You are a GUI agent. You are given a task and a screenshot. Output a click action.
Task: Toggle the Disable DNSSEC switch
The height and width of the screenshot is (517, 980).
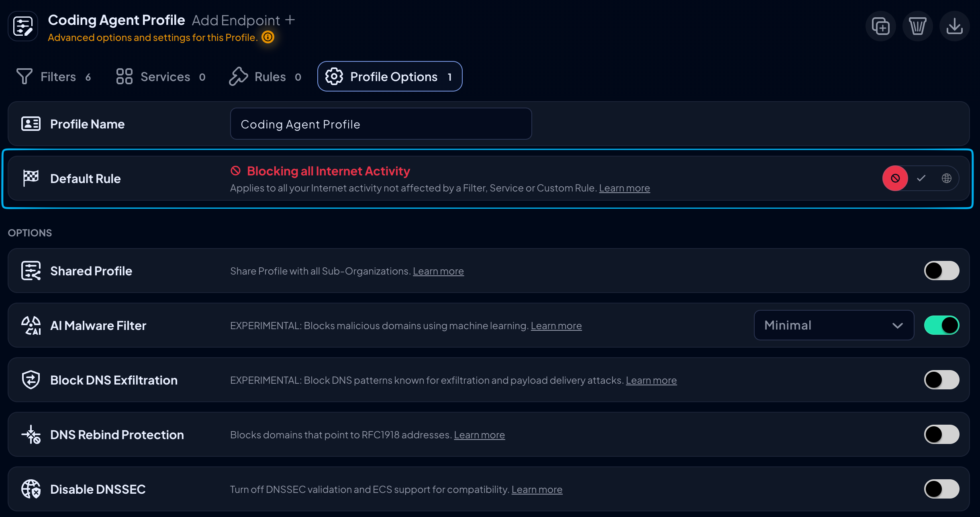tap(941, 489)
